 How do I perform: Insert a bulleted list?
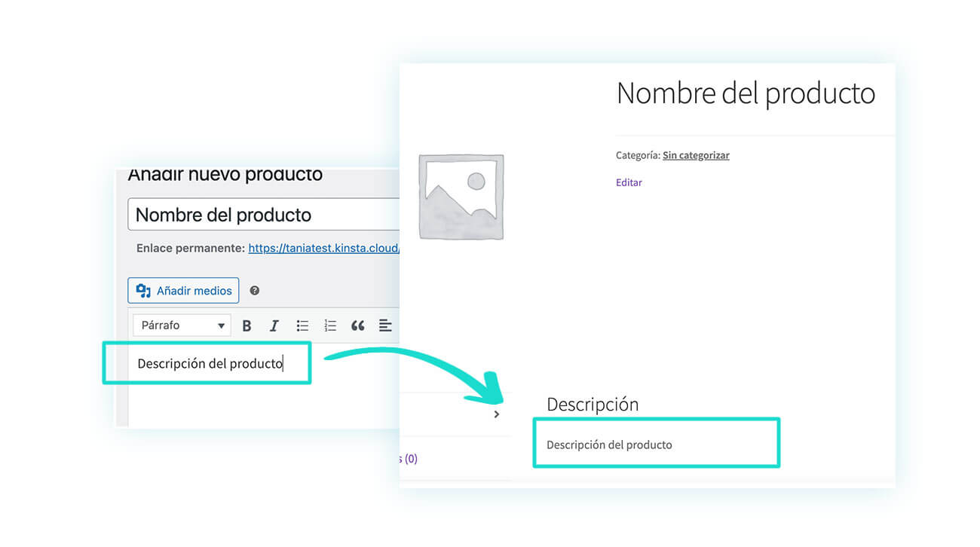tap(302, 326)
